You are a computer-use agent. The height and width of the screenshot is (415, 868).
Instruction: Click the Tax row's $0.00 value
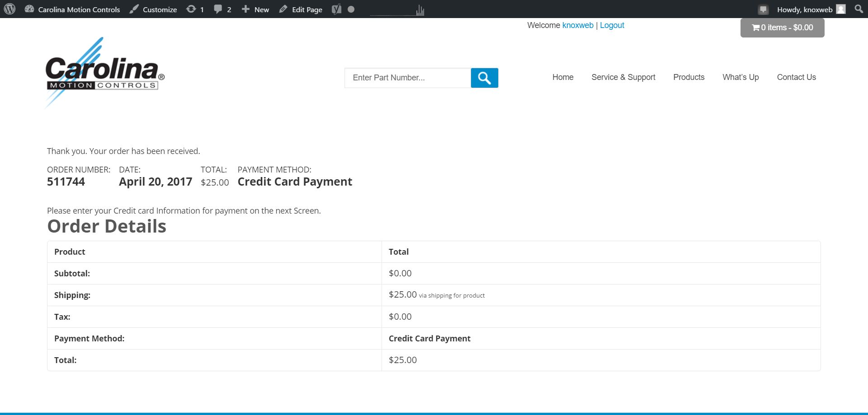point(400,317)
